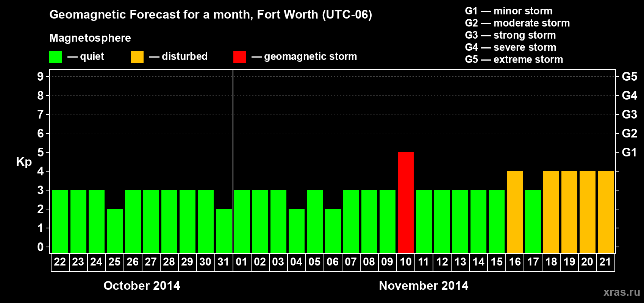Click the orange disturbed legend swatch
Image resolution: width=644 pixels, height=303 pixels.
tap(138, 57)
